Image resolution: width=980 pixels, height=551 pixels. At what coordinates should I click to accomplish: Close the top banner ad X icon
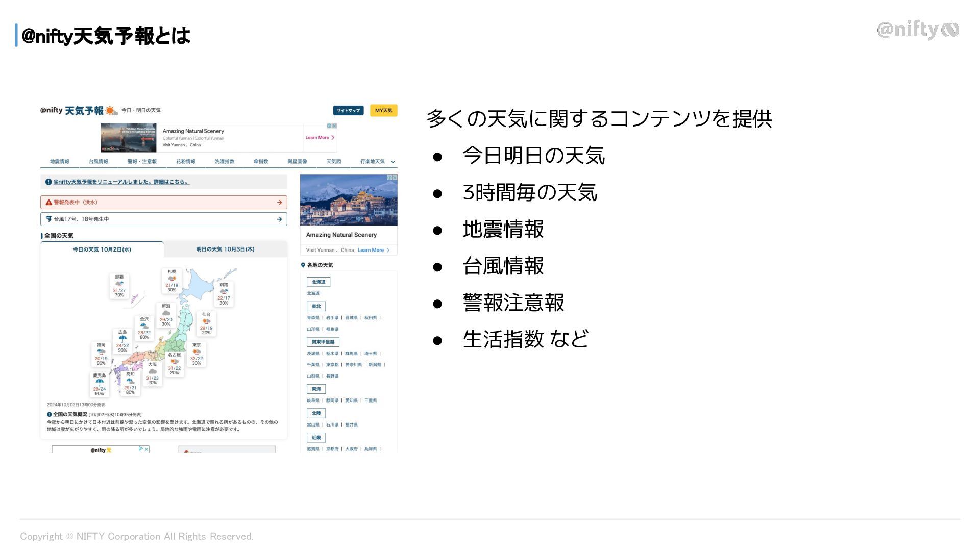click(334, 126)
